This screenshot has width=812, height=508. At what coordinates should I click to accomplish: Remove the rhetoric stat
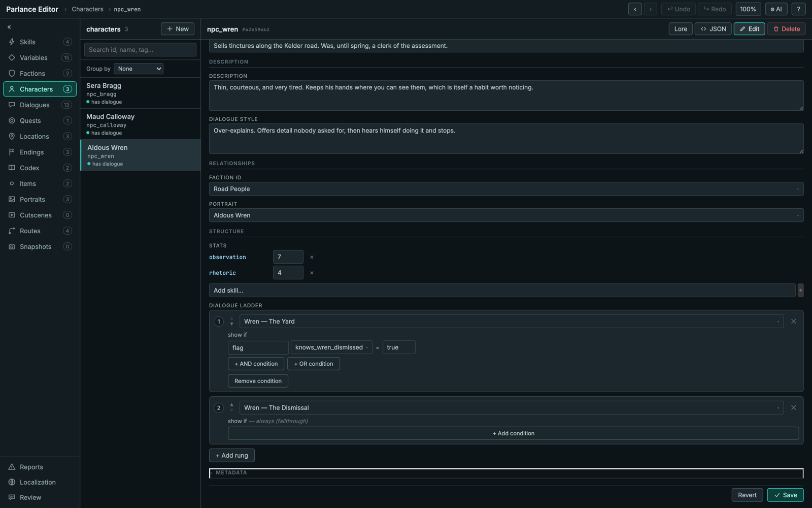click(x=312, y=273)
